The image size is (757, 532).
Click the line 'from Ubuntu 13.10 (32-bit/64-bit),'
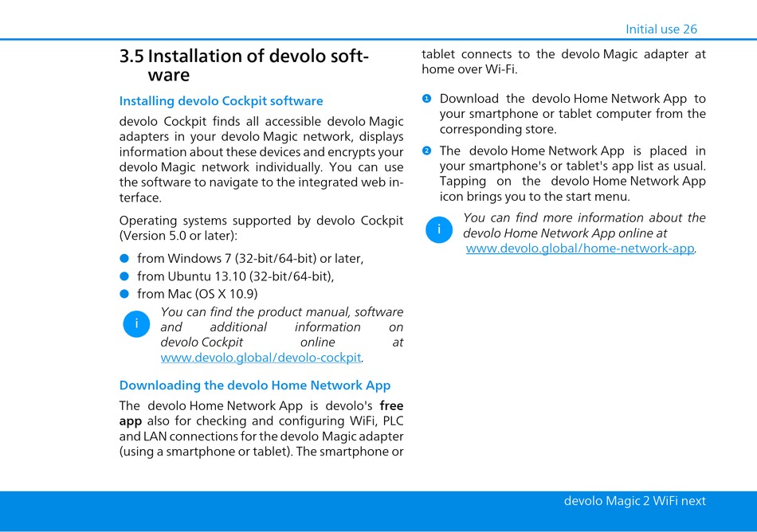(x=236, y=276)
